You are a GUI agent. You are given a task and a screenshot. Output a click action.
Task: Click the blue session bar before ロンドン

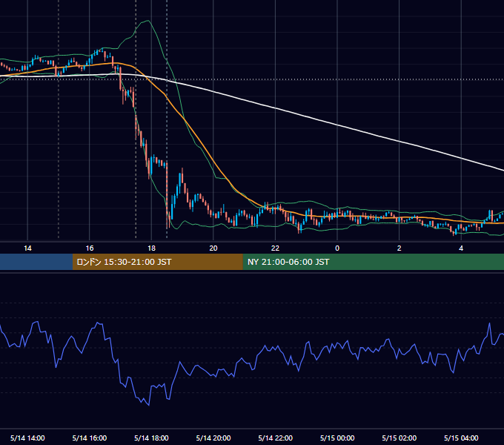pos(36,262)
